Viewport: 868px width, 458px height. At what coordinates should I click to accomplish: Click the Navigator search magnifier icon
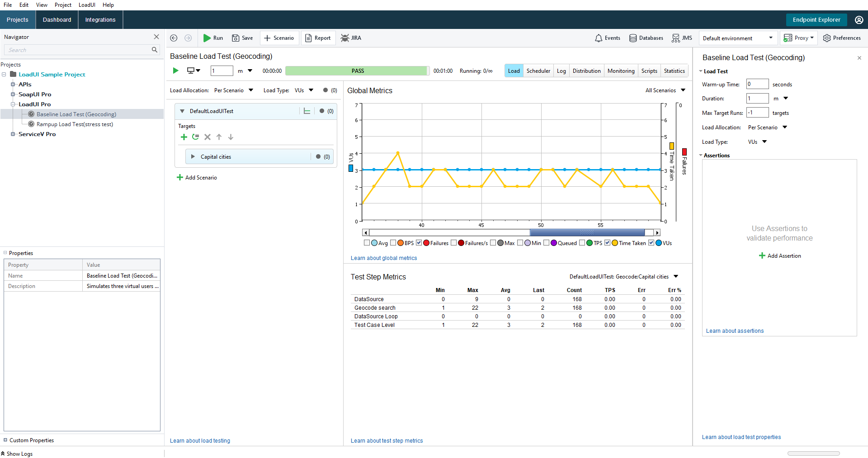point(155,50)
